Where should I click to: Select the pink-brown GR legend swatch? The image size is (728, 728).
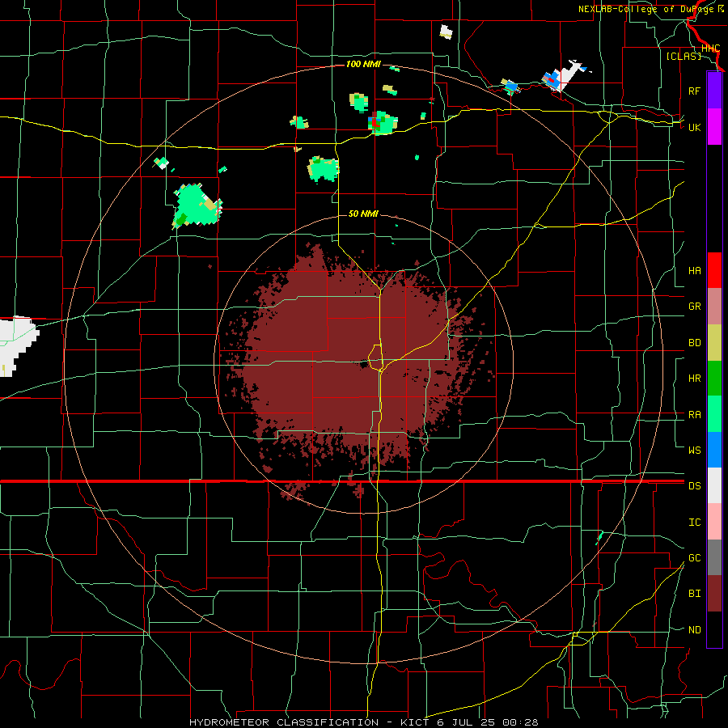[x=714, y=306]
